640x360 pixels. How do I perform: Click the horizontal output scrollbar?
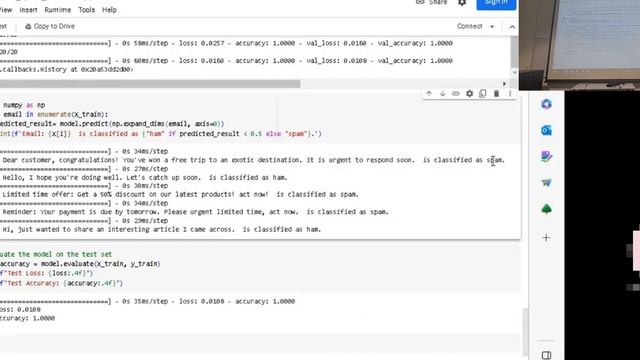(x=150, y=84)
